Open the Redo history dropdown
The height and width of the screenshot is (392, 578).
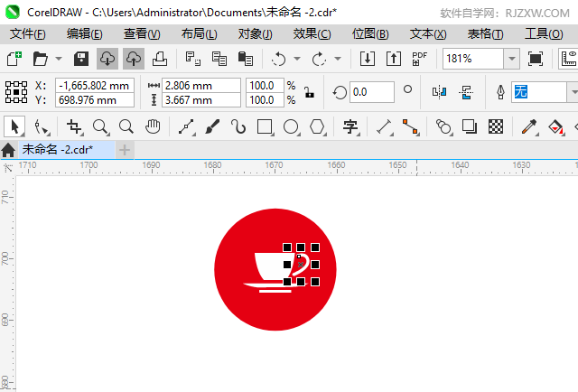point(338,59)
